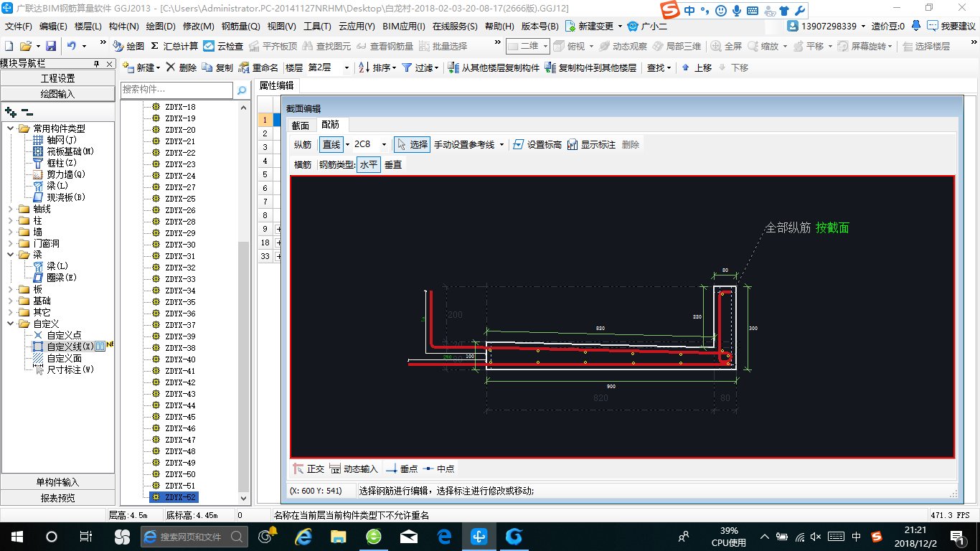Click the 汇总计算 sum icon
Image resolution: width=980 pixels, height=551 pixels.
[x=154, y=46]
